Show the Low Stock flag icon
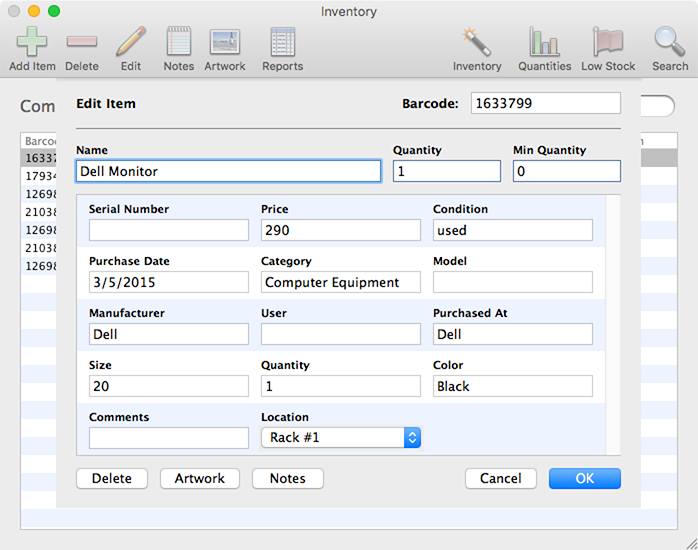This screenshot has height=550, width=698. click(608, 41)
